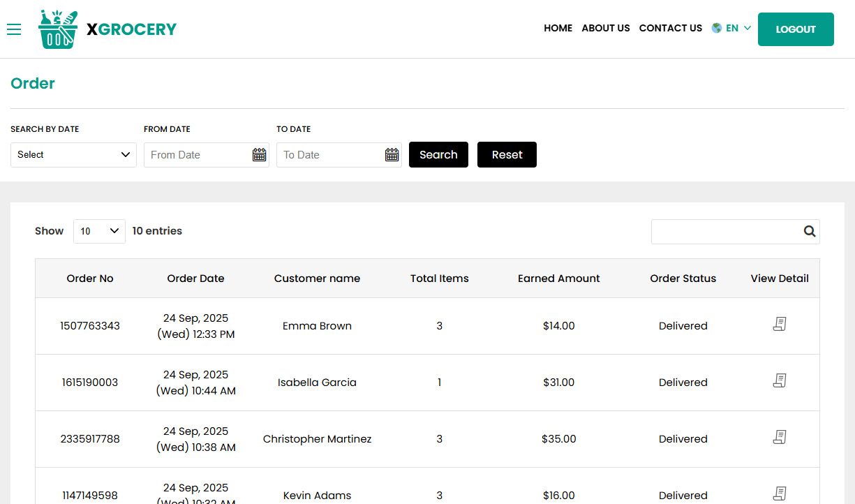This screenshot has height=504, width=855.
Task: Open the hamburger navigation menu
Action: (14, 29)
